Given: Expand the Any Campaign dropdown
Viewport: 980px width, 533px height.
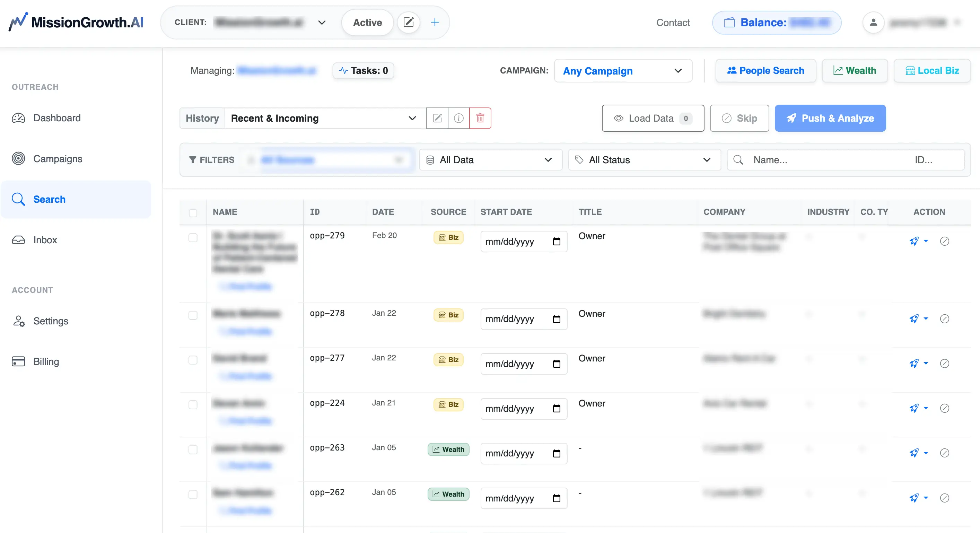Looking at the screenshot, I should click(623, 71).
